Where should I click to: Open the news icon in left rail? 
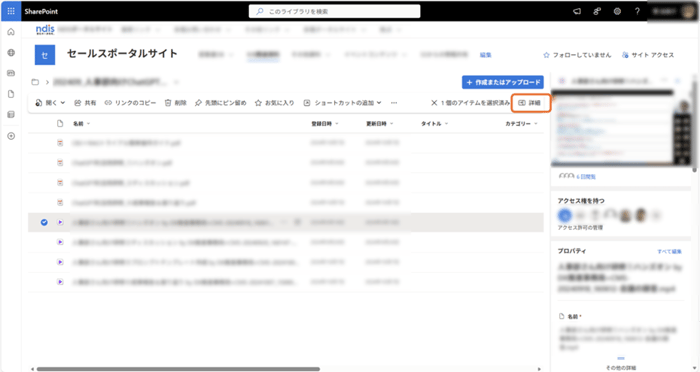pyautogui.click(x=11, y=73)
